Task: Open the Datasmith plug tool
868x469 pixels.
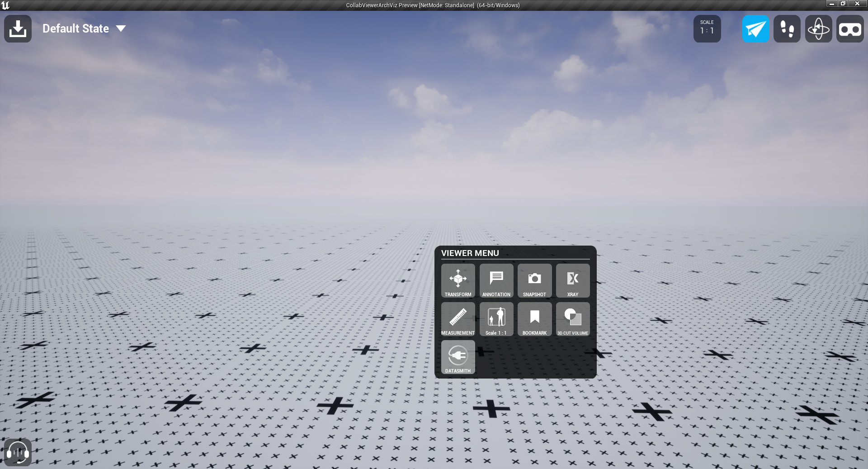Action: [458, 357]
